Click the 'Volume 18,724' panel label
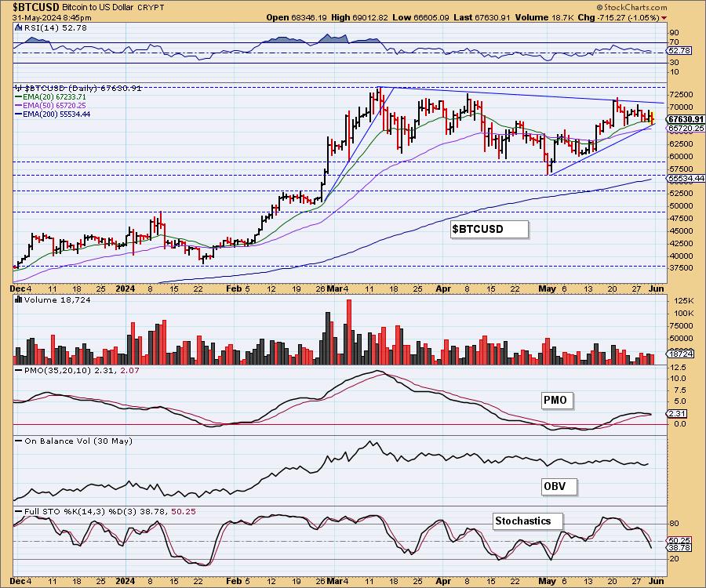 tap(57, 299)
